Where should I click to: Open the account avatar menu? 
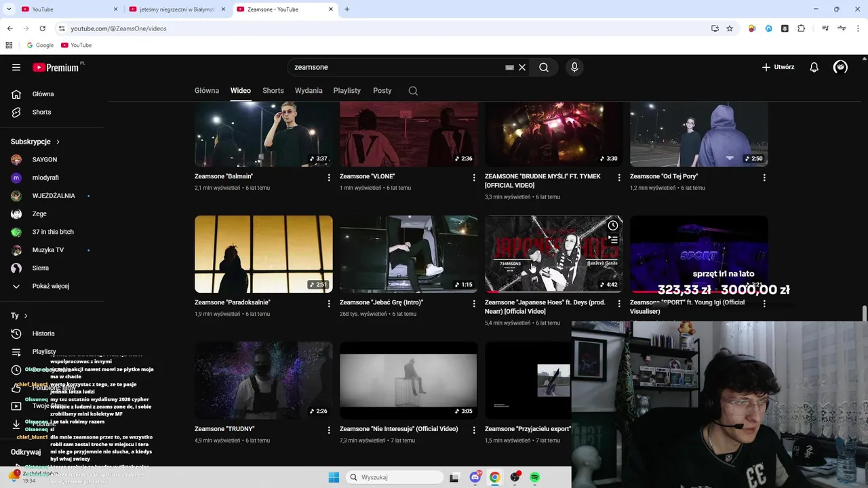pos(840,67)
